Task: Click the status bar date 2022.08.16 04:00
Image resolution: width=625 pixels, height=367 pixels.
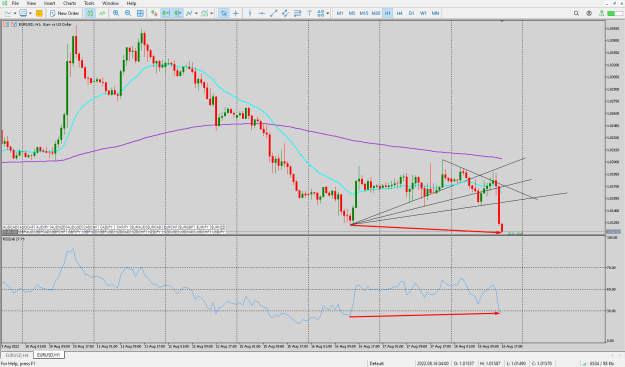Action: tap(433, 363)
